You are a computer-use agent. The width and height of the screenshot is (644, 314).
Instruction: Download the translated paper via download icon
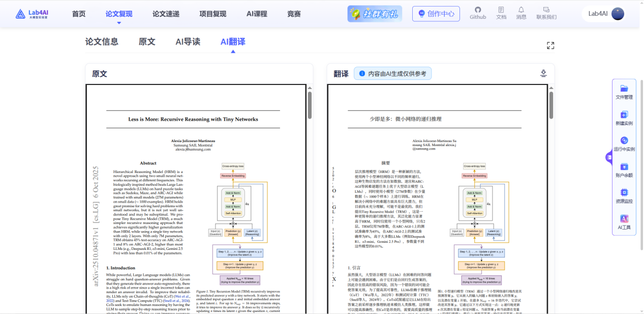[x=543, y=73]
